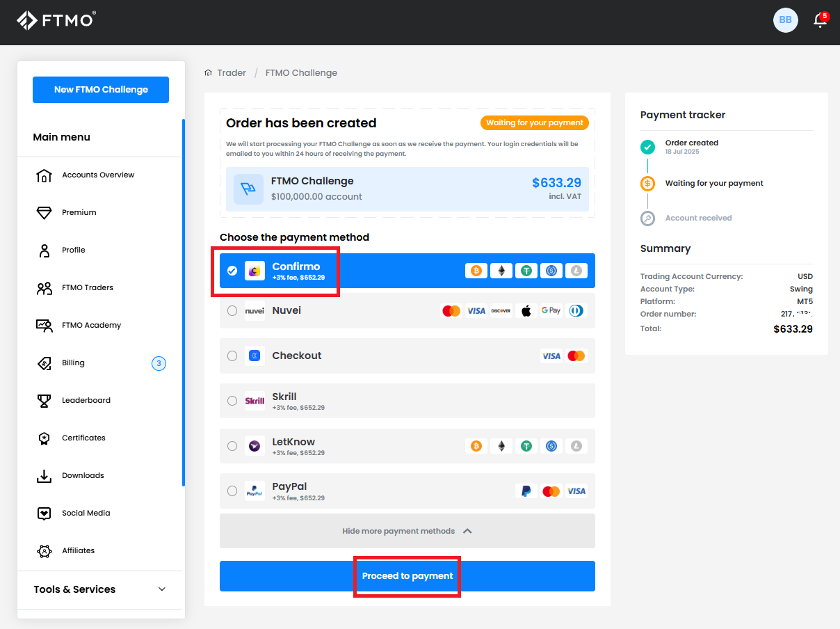840x629 pixels.
Task: Select the Checkout payment radio button
Action: coord(232,356)
